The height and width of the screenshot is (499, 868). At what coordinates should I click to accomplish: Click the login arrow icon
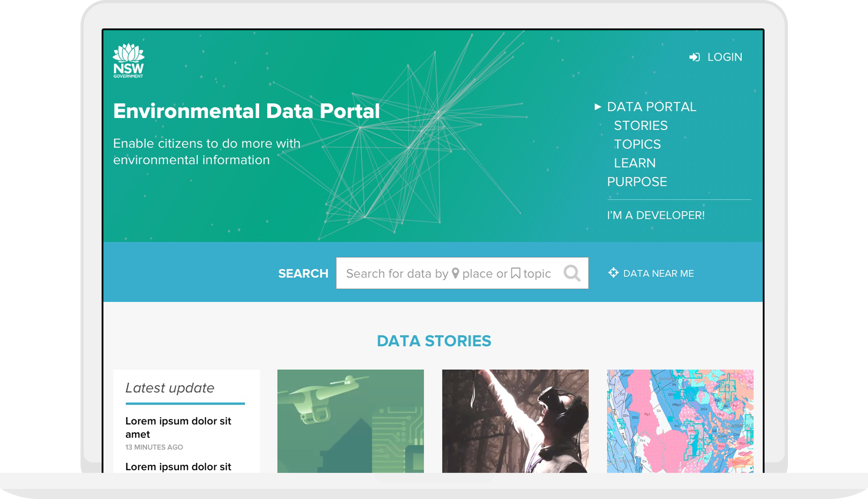tap(695, 57)
